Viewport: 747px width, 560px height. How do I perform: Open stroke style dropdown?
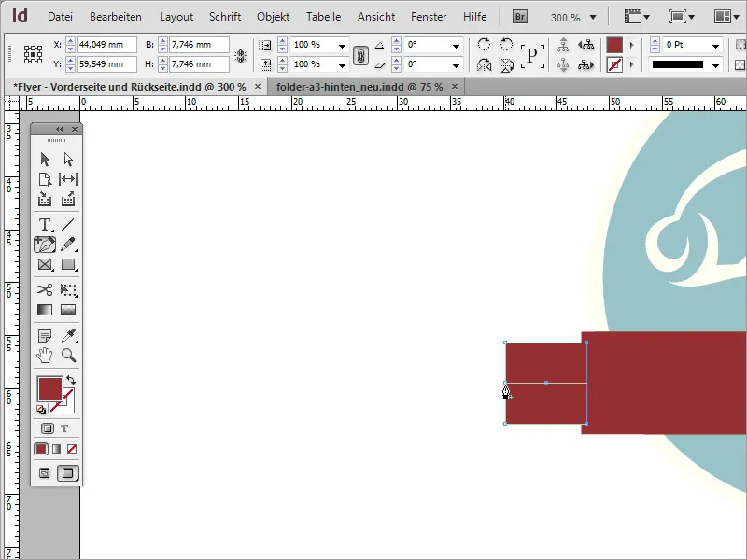click(715, 65)
